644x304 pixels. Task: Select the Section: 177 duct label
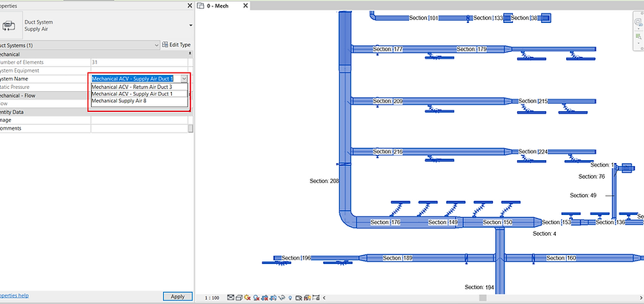[388, 49]
